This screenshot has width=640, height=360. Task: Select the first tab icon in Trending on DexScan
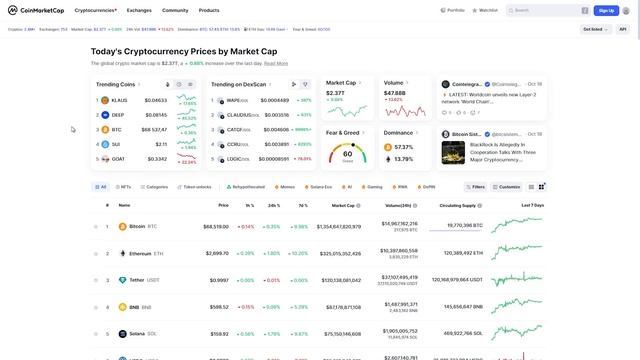coord(294,84)
